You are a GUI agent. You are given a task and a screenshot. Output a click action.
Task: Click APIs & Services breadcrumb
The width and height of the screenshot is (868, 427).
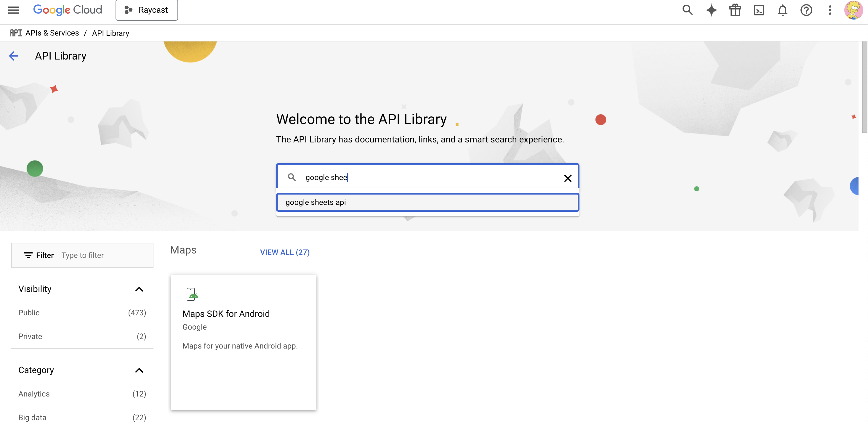[52, 33]
